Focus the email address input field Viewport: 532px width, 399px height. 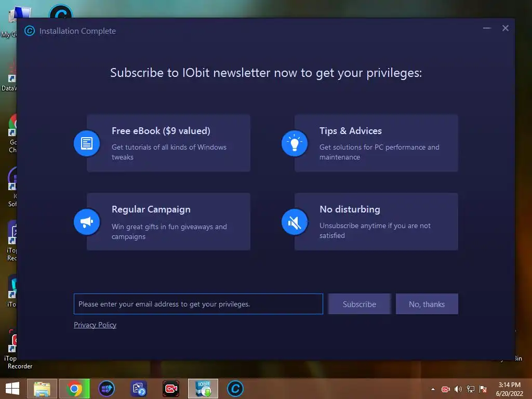(x=198, y=304)
